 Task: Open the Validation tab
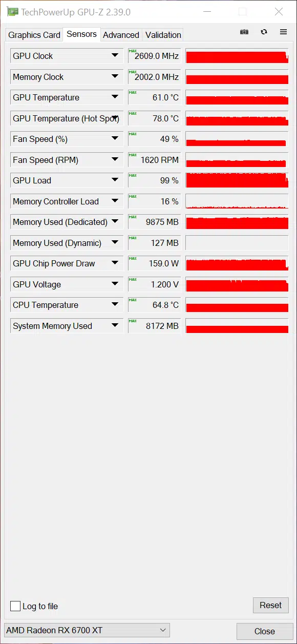tap(163, 35)
